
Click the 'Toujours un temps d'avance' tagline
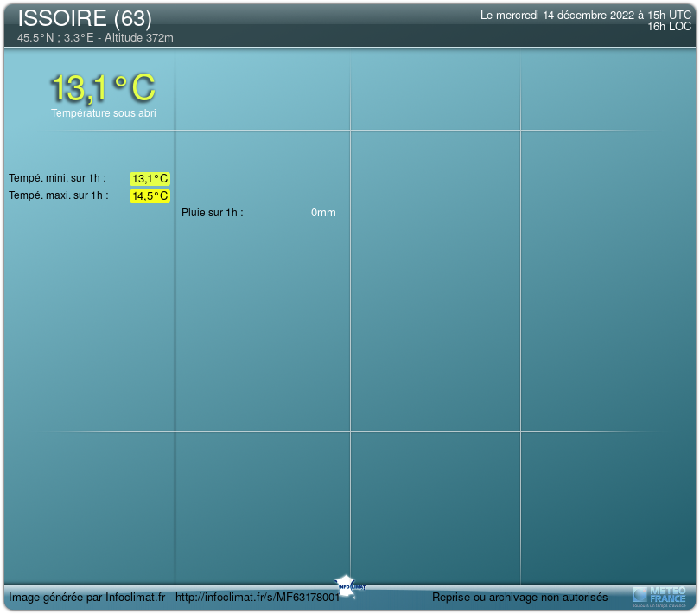[x=659, y=605]
